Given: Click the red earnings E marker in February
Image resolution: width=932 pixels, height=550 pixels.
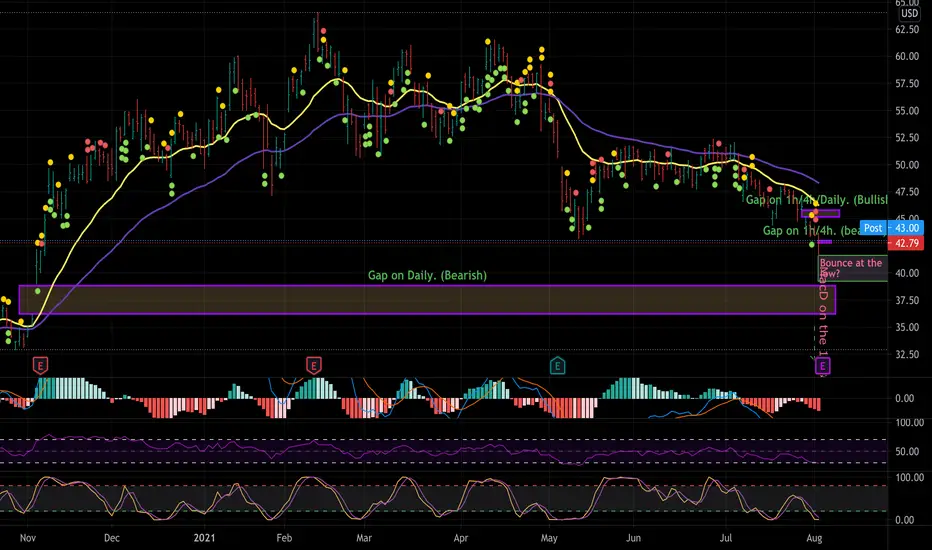Looking at the screenshot, I should [313, 365].
